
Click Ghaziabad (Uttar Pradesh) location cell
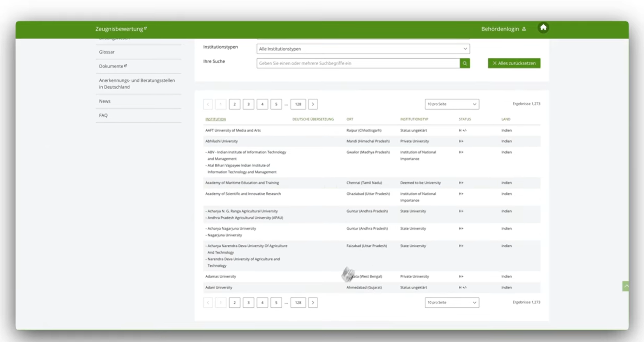click(x=368, y=194)
